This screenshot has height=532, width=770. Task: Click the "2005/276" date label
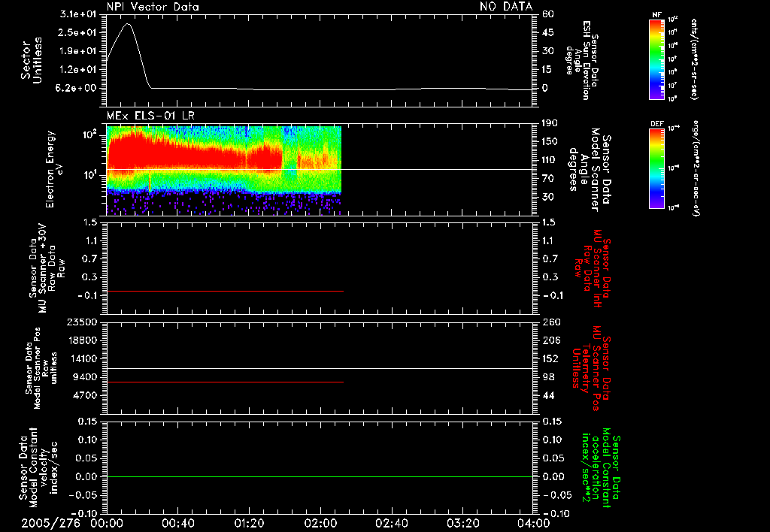[50, 523]
